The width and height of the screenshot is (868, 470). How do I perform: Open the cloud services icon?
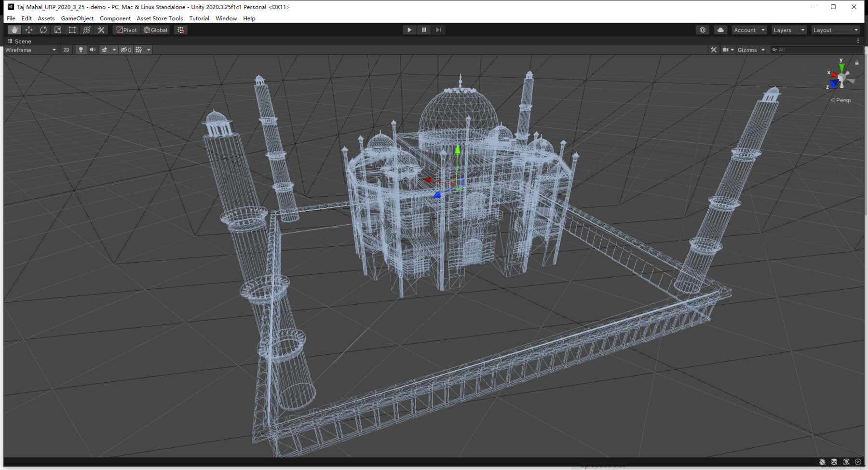(x=720, y=30)
